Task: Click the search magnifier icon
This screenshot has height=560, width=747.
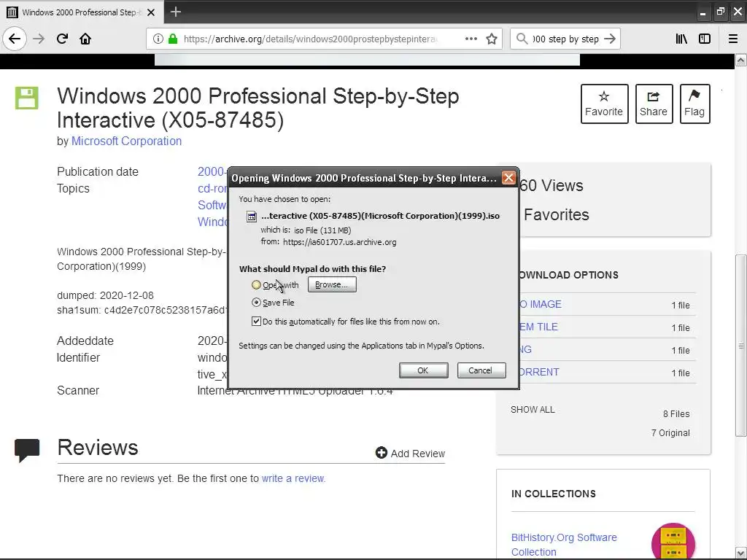Action: (x=522, y=39)
